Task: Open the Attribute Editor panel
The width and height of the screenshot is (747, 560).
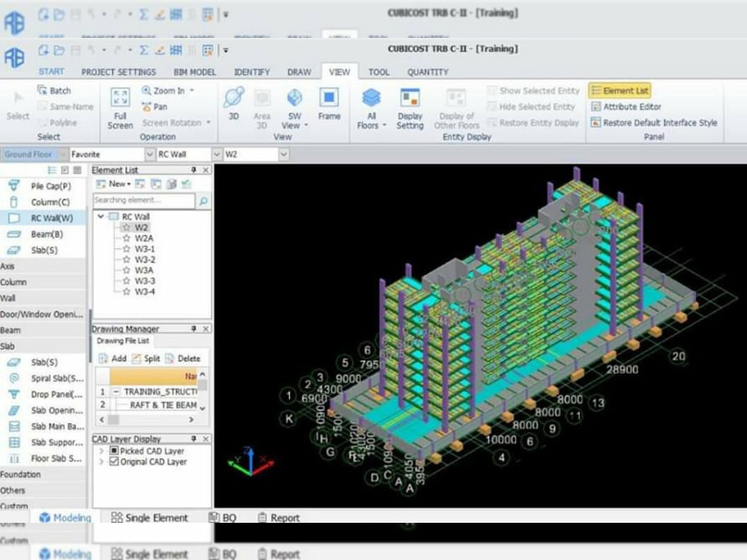Action: 627,106
